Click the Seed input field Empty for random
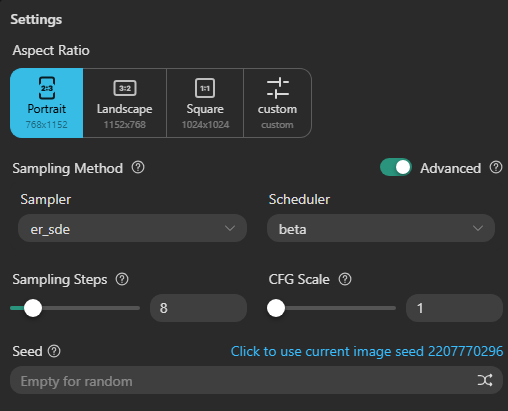The height and width of the screenshot is (411, 508). tap(256, 380)
